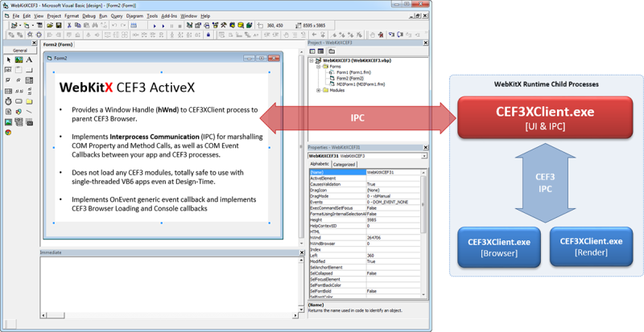Open the Add Project dropdown arrow in the toolbar
The width and height of the screenshot is (644, 332).
[20, 26]
